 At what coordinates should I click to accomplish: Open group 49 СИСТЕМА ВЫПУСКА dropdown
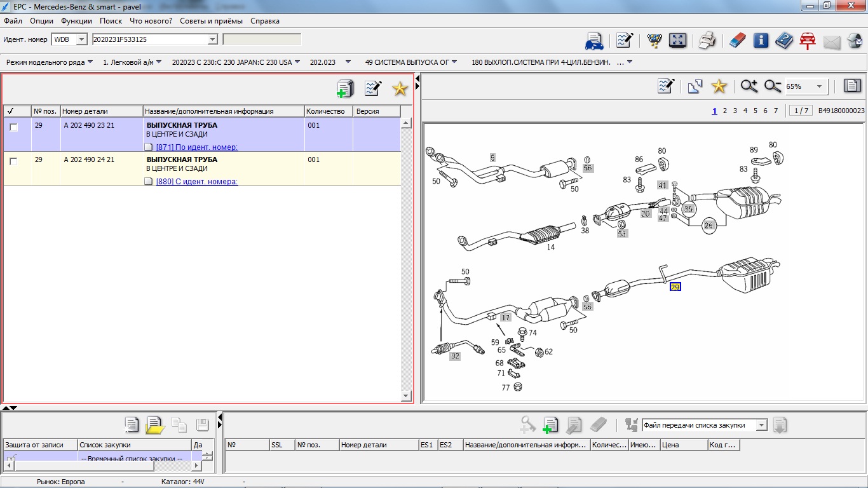pos(454,62)
